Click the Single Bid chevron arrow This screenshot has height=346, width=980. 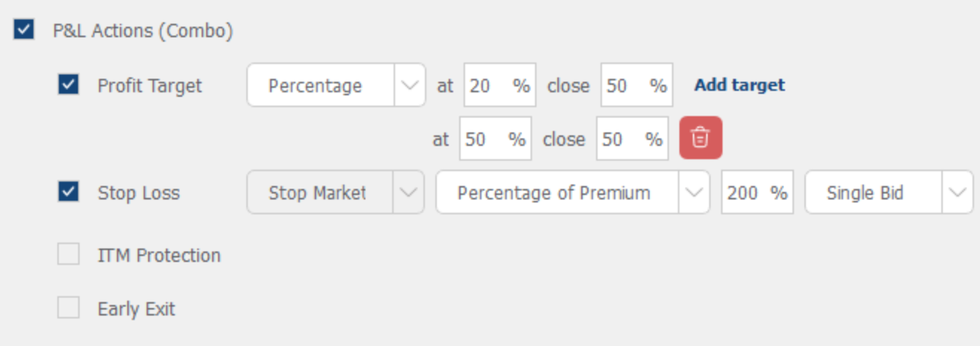click(x=957, y=193)
